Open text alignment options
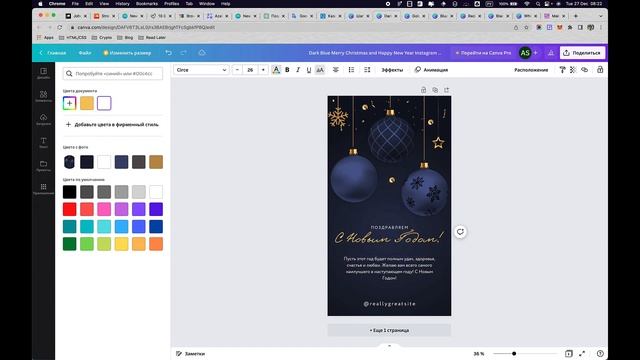The height and width of the screenshot is (360, 640). point(336,70)
